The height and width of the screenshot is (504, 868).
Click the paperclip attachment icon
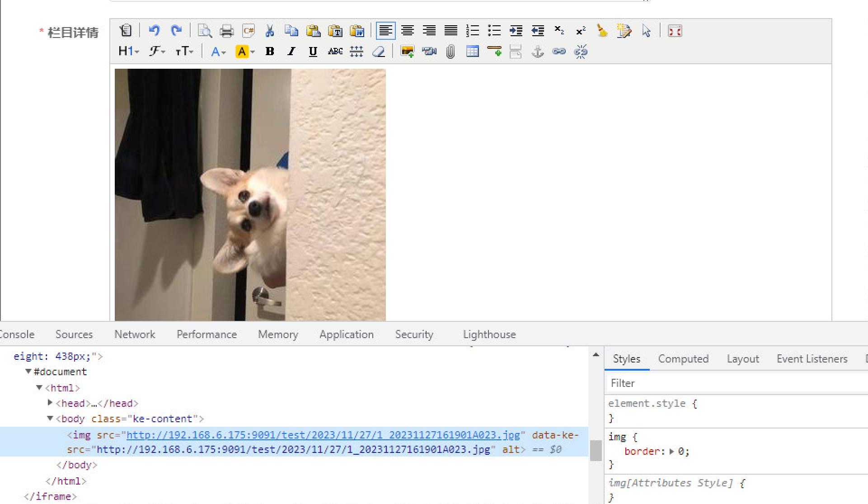(x=450, y=52)
